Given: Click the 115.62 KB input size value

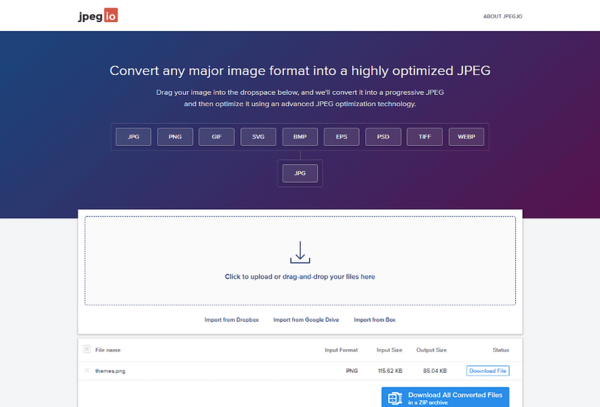Looking at the screenshot, I should 390,371.
